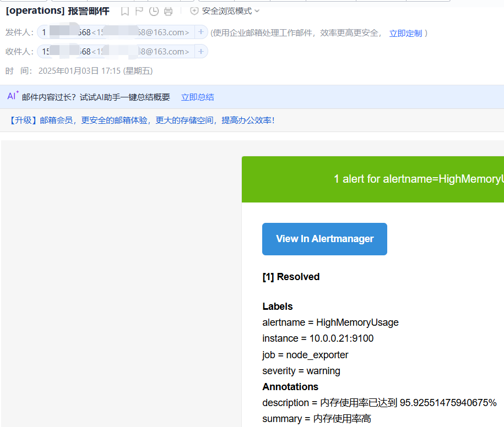Click the sender email address chip

pos(116,32)
